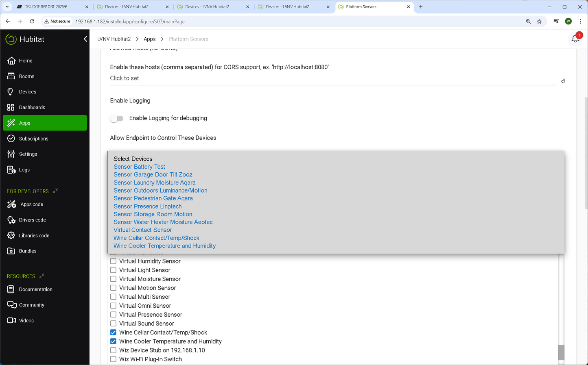Viewport: 588px width, 365px height.
Task: Collapse the FOR DEVELOPERS section
Action: coord(55,191)
